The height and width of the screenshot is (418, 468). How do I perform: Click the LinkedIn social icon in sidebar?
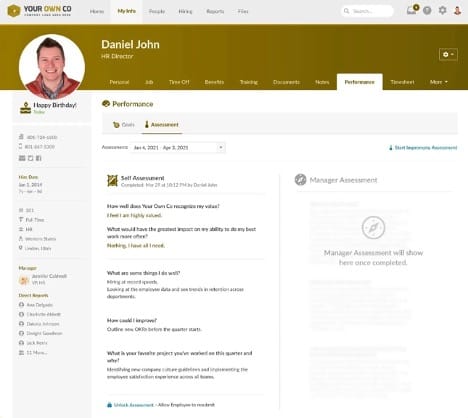pos(22,158)
